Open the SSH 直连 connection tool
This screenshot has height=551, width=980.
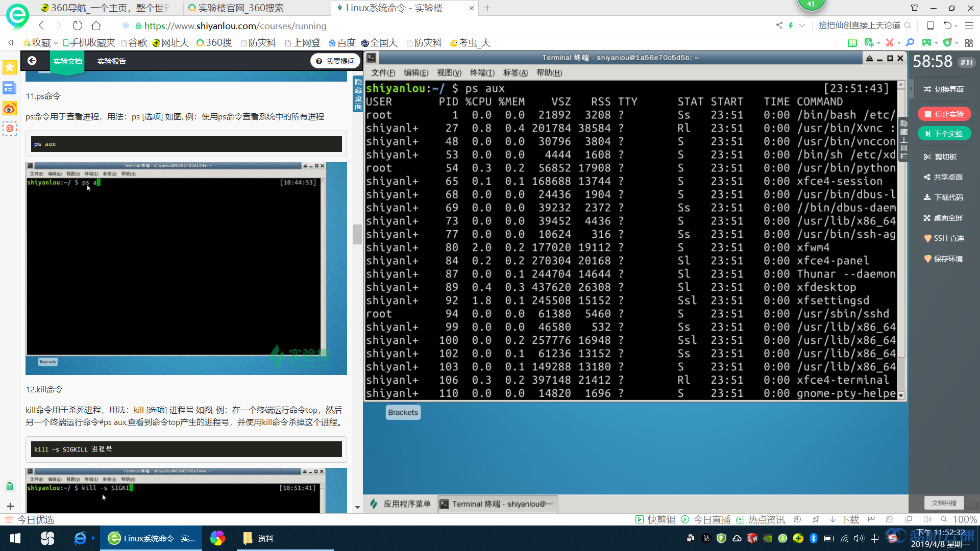(x=943, y=238)
